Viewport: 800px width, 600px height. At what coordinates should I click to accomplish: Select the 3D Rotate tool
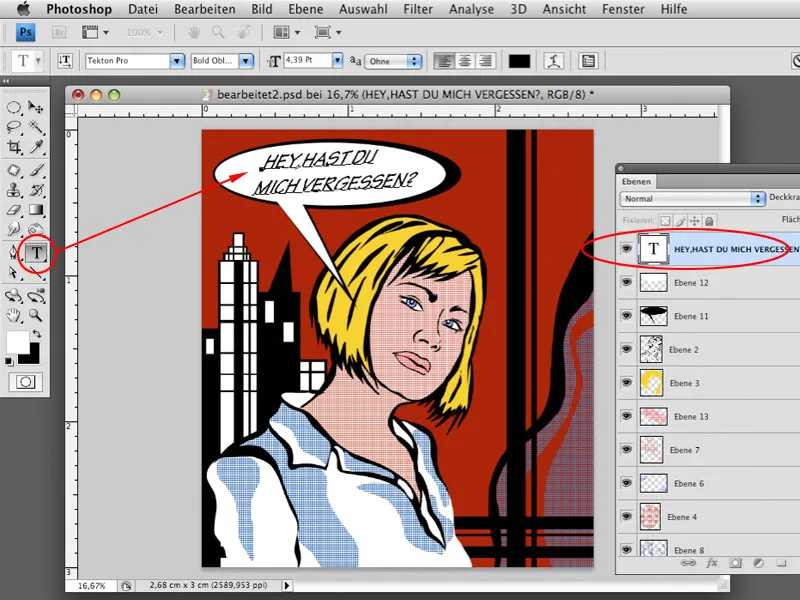pos(14,295)
